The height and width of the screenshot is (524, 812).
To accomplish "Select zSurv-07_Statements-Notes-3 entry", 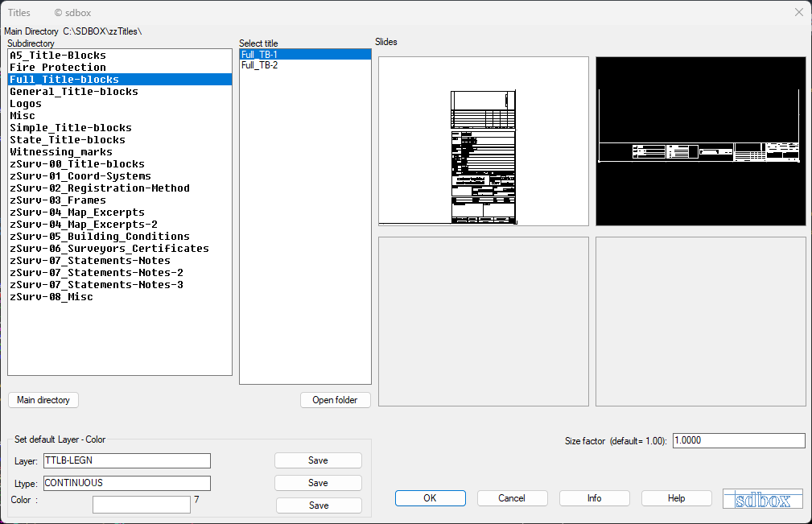I will pos(120,285).
